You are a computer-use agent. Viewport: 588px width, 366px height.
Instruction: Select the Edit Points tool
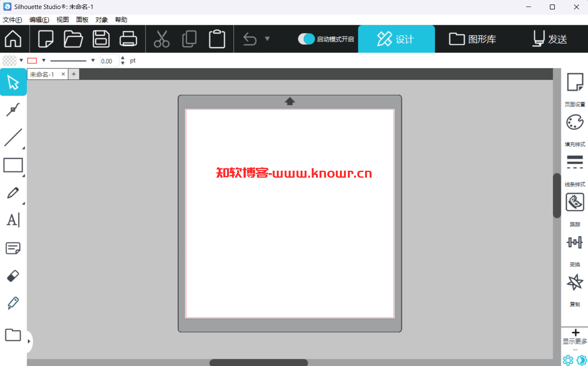13,110
